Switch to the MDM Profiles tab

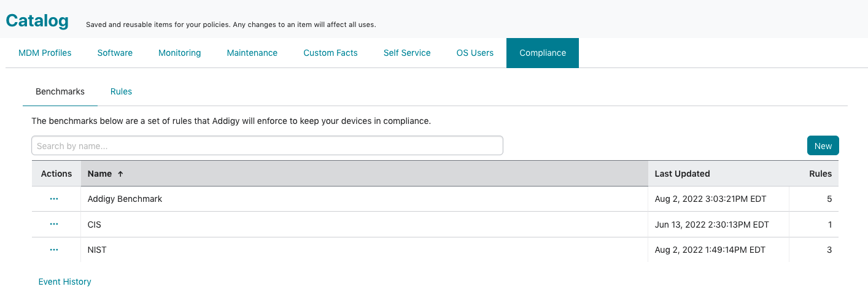[x=45, y=53]
